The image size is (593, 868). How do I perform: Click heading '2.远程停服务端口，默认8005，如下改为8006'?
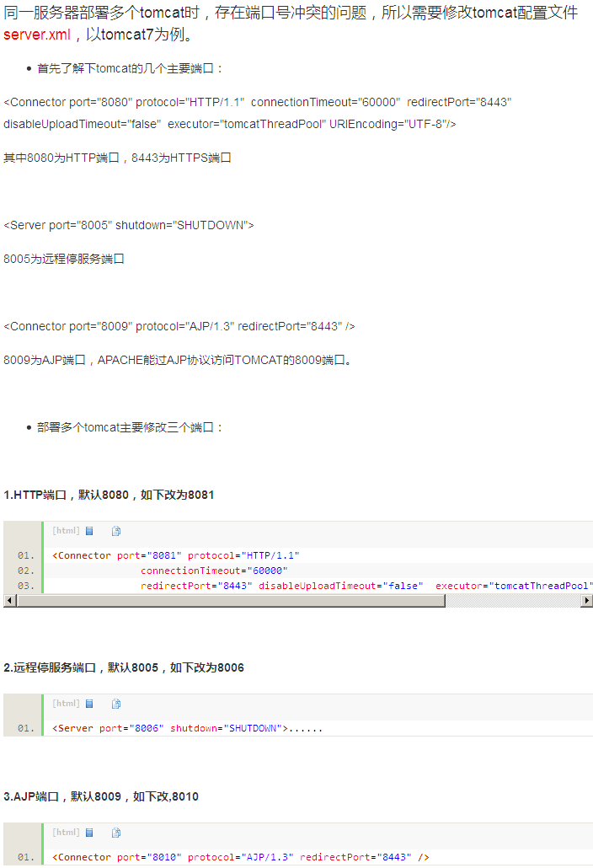(124, 667)
